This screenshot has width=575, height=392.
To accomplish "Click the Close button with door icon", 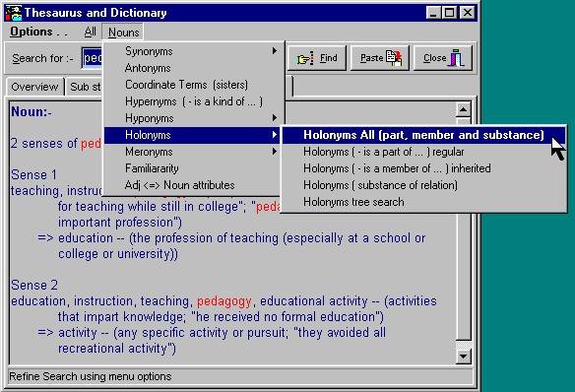I will click(x=443, y=58).
